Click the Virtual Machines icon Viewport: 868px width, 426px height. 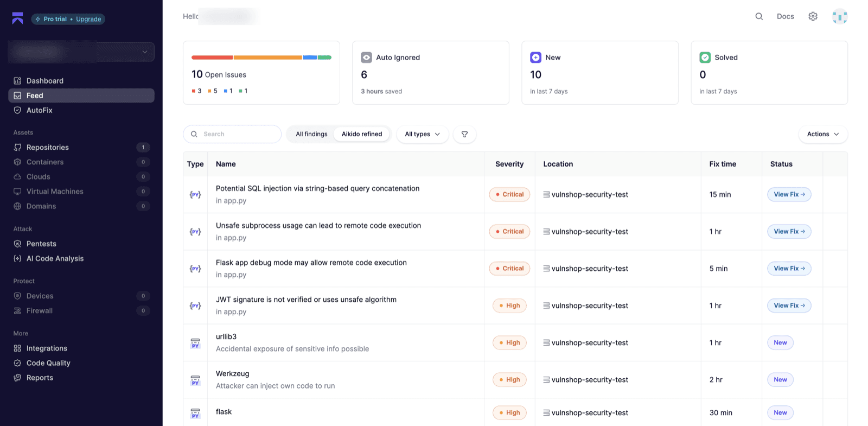[17, 192]
